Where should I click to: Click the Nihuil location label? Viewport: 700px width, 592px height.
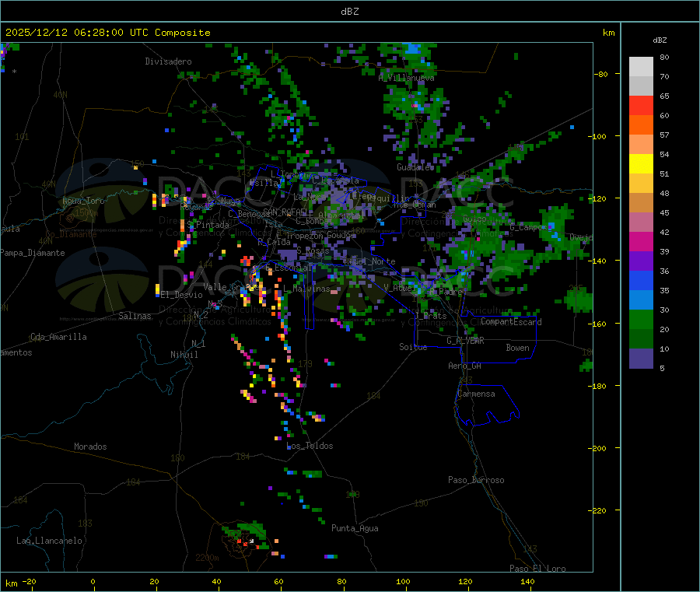pos(184,355)
